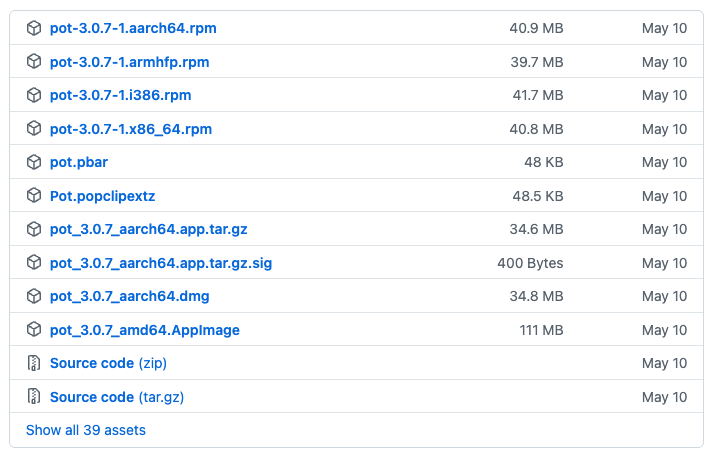Download Source code (tar.gz) archive

click(117, 397)
